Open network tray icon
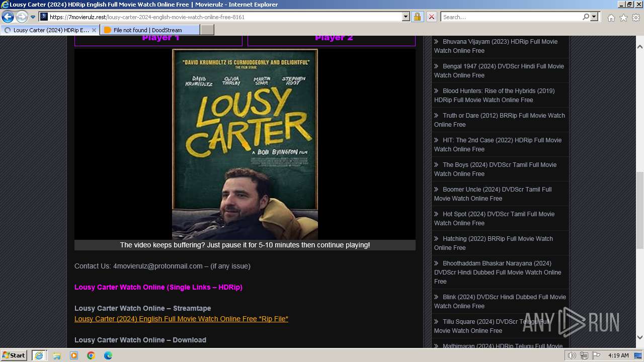This screenshot has width=644, height=362. (x=584, y=355)
